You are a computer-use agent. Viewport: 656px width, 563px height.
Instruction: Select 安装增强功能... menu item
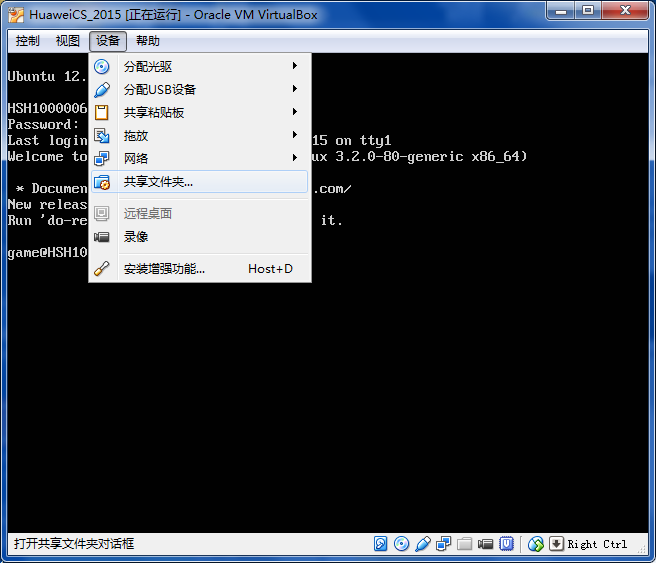[200, 269]
